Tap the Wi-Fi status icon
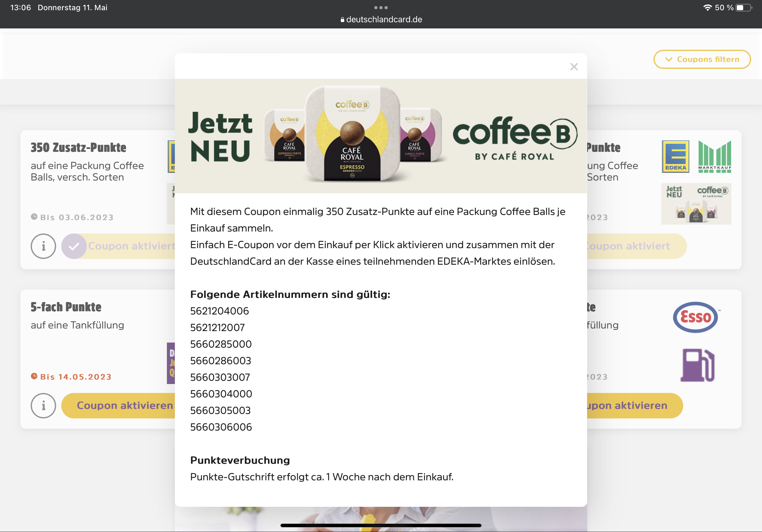This screenshot has width=762, height=532. point(707,8)
